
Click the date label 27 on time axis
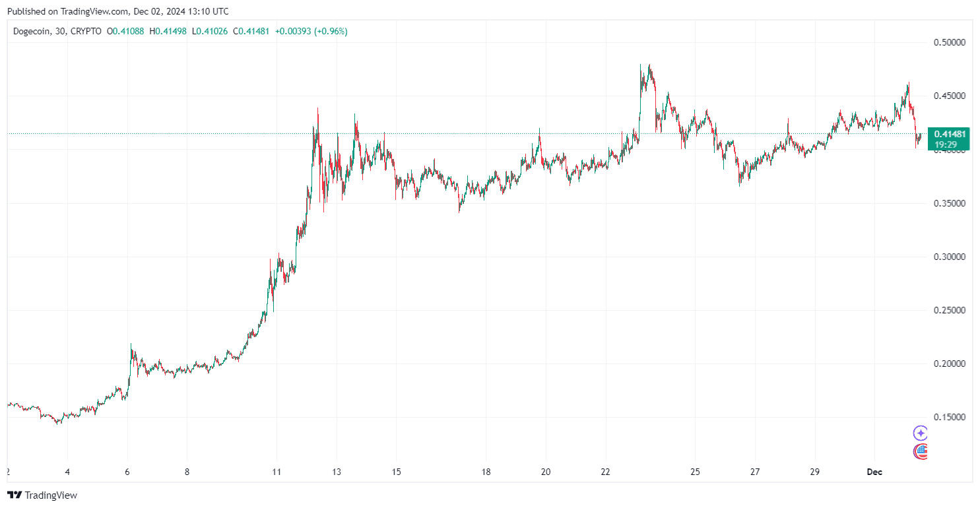pyautogui.click(x=755, y=472)
